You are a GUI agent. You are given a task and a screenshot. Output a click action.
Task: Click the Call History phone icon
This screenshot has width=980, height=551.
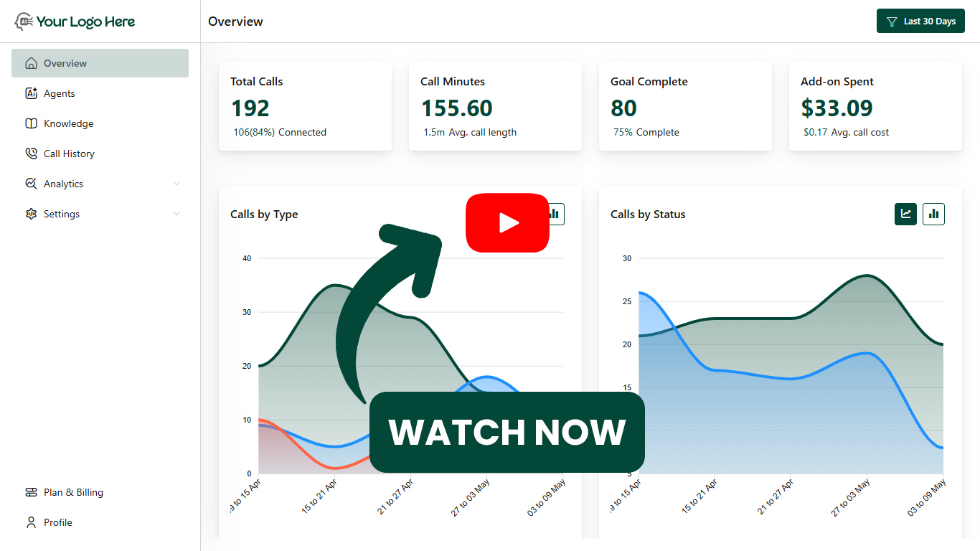point(31,154)
